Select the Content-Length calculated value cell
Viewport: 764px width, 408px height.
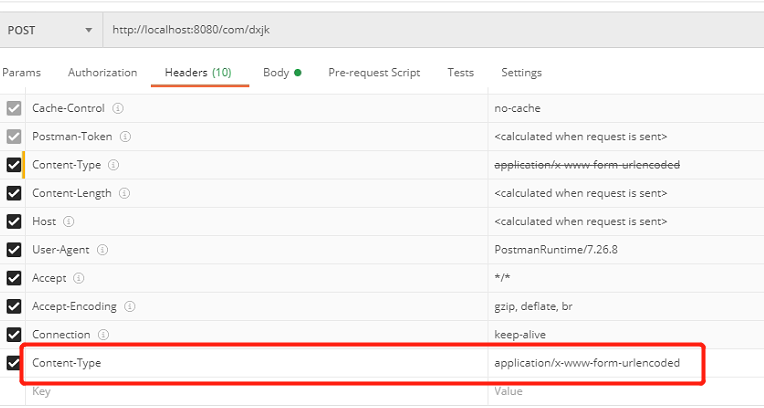click(x=626, y=193)
